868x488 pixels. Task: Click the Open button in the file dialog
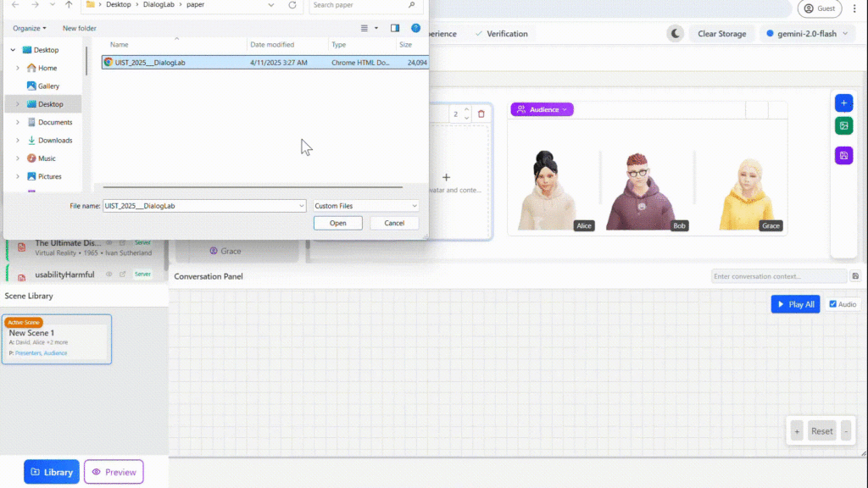pos(338,223)
